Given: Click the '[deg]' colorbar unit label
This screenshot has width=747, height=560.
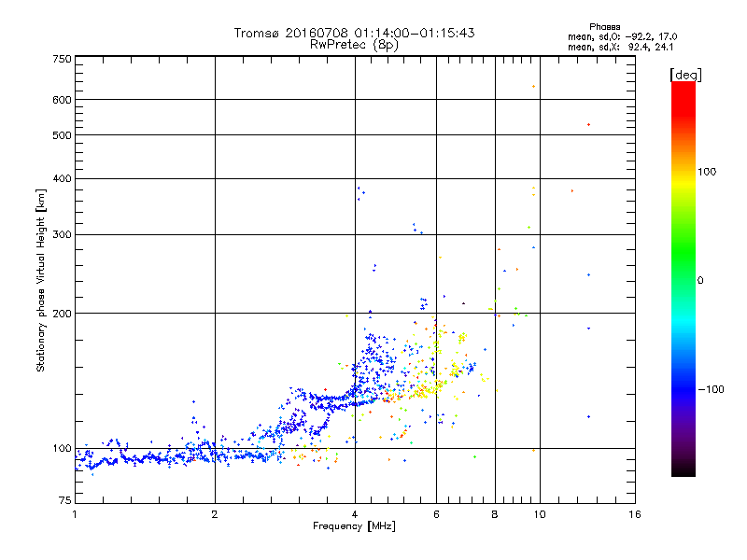Looking at the screenshot, I should click(x=685, y=75).
